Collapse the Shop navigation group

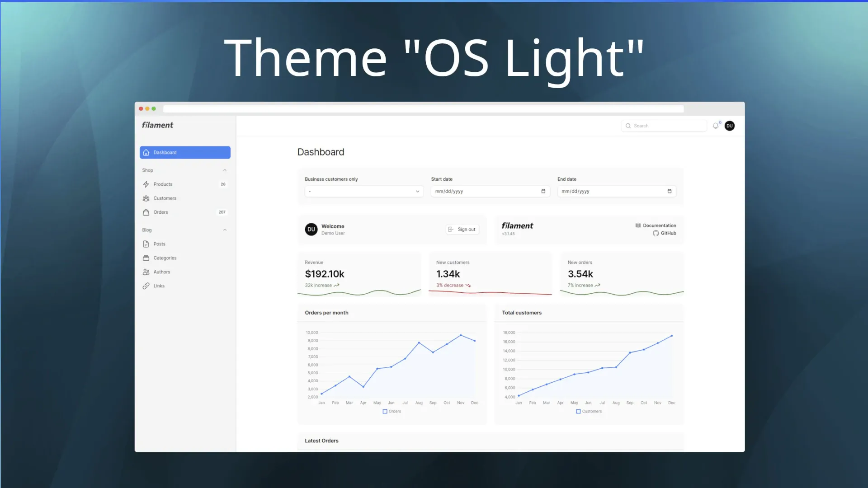pos(225,170)
